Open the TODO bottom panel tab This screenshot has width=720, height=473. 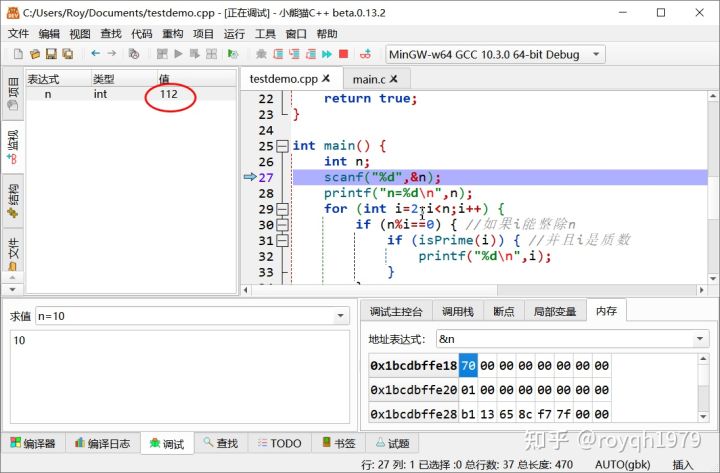click(x=280, y=443)
